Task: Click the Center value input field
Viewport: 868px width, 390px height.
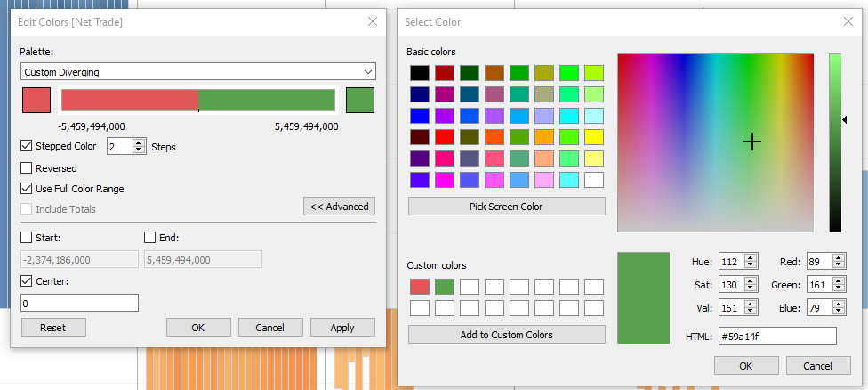Action: pyautogui.click(x=79, y=304)
